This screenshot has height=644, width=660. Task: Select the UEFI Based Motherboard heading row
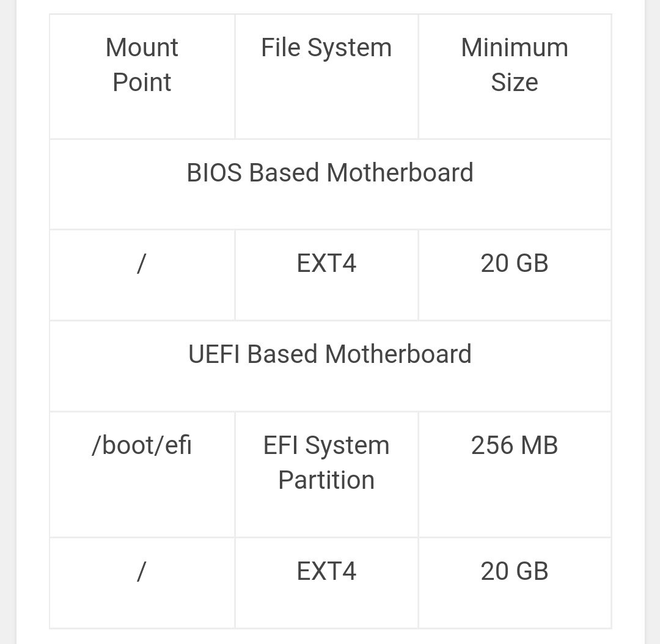pyautogui.click(x=330, y=354)
